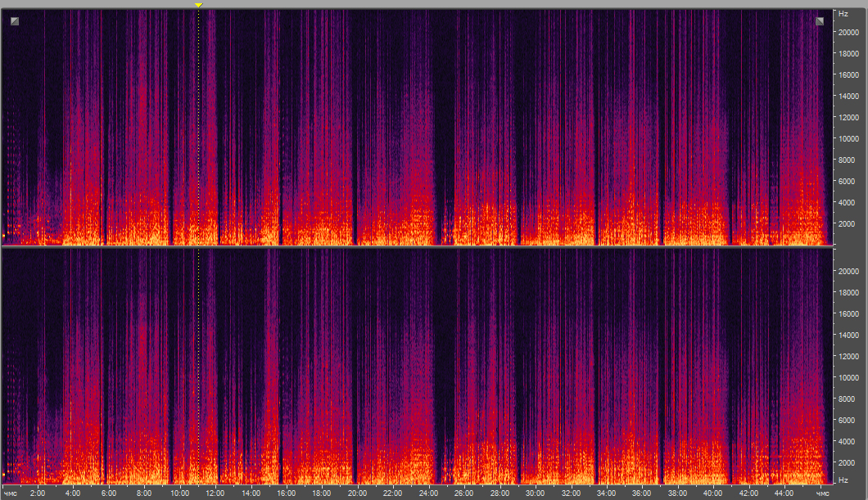Click 20000 on upper channel frequency ruler
The width and height of the screenshot is (868, 500).
(847, 33)
